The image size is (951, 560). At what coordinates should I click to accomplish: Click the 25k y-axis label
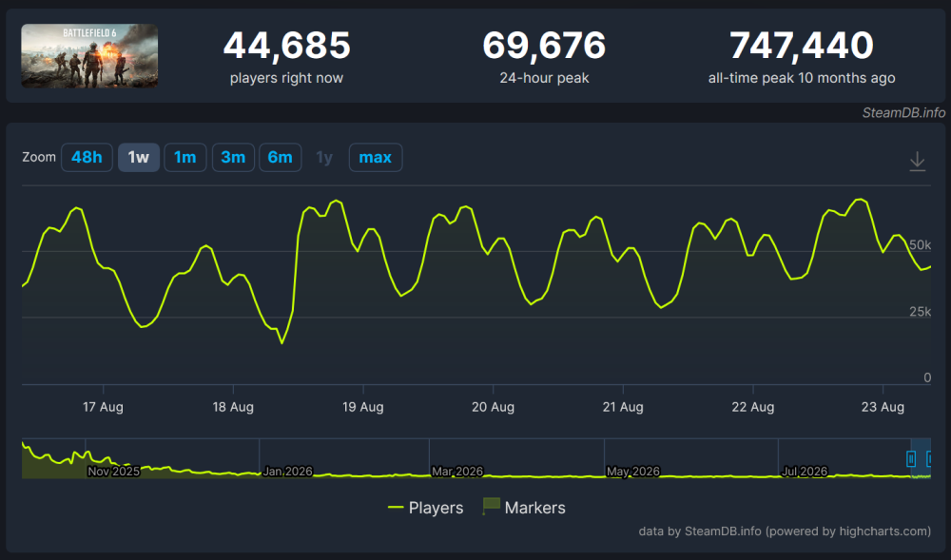pos(920,312)
